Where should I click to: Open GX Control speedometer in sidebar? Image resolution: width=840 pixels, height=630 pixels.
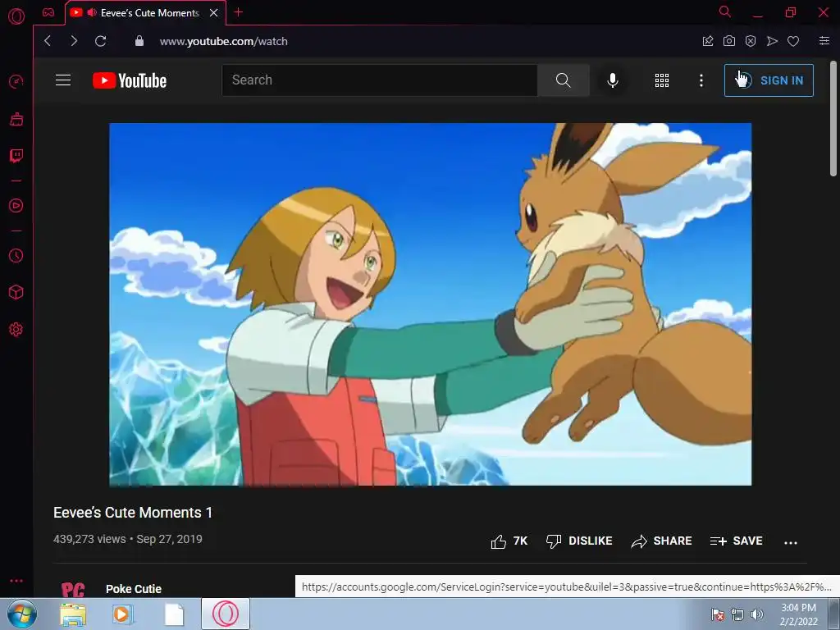point(16,81)
